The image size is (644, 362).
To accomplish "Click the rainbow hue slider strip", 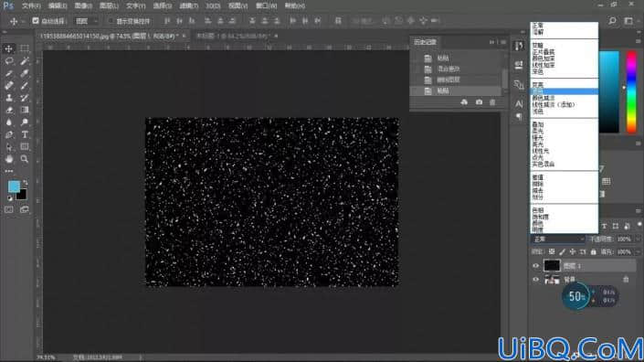I will pyautogui.click(x=631, y=92).
